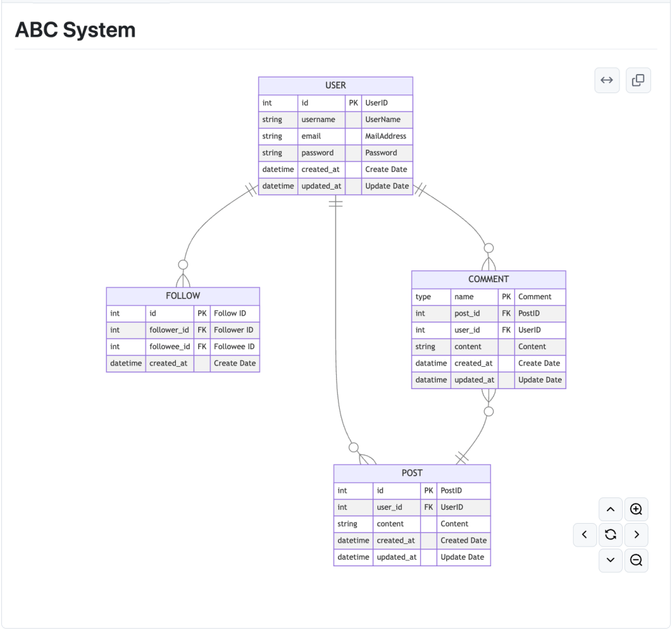The height and width of the screenshot is (630, 672).
Task: Click the Followee ID cell
Action: [234, 346]
